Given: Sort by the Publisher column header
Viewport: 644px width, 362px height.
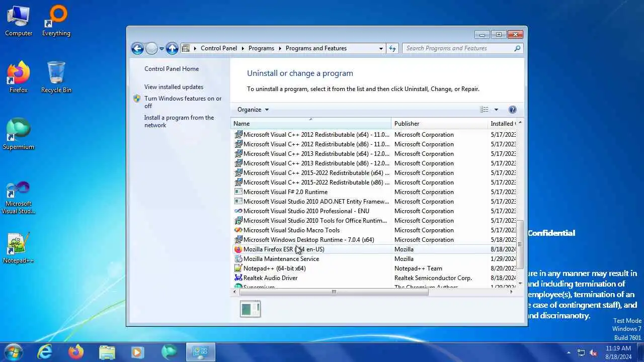Looking at the screenshot, I should click(x=439, y=124).
